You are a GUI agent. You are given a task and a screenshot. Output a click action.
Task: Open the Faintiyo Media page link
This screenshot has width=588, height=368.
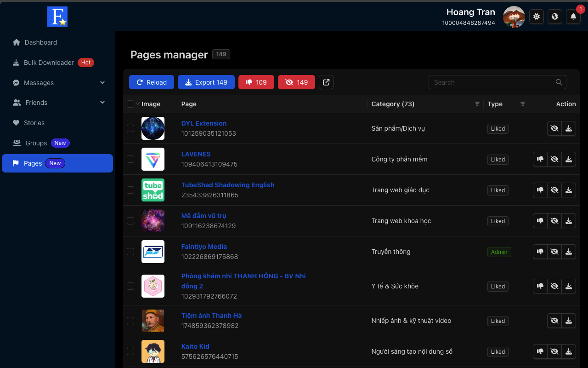(204, 247)
